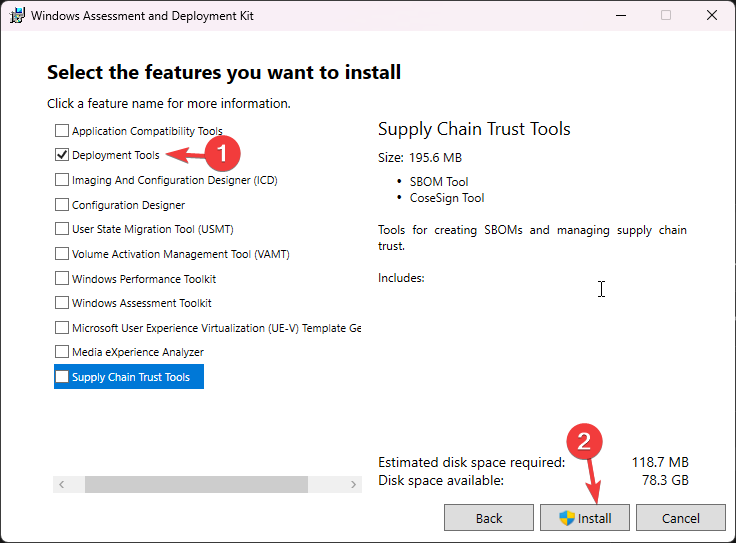
Task: Click Supply Chain Trust Tools description heading
Action: coord(474,129)
